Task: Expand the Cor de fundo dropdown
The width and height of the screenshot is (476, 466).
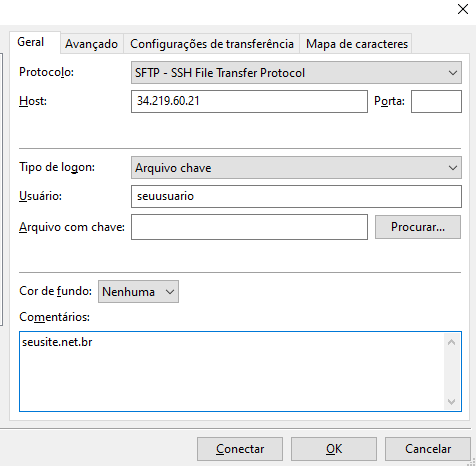Action: click(138, 292)
